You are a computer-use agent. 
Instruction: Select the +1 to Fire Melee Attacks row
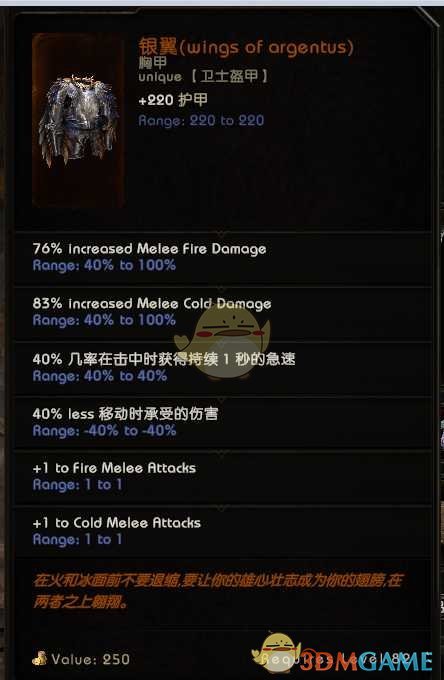coord(223,478)
